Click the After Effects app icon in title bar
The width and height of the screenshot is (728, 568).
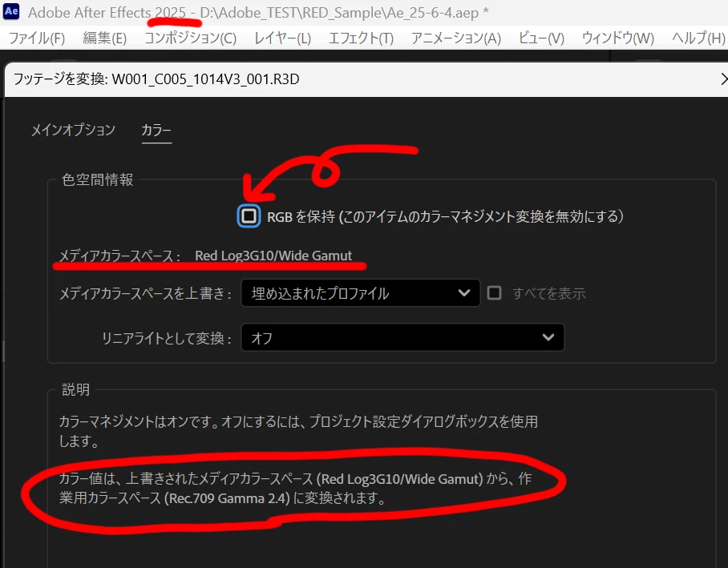click(x=11, y=11)
